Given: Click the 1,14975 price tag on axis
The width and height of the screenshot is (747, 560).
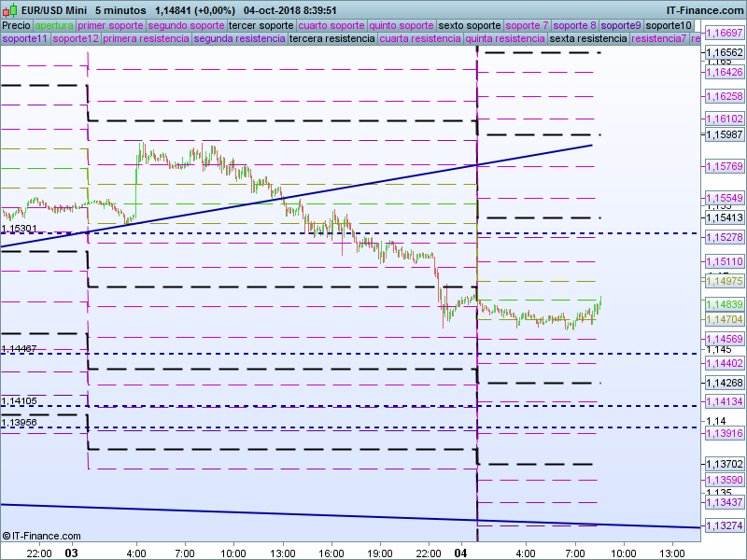Looking at the screenshot, I should (x=725, y=281).
